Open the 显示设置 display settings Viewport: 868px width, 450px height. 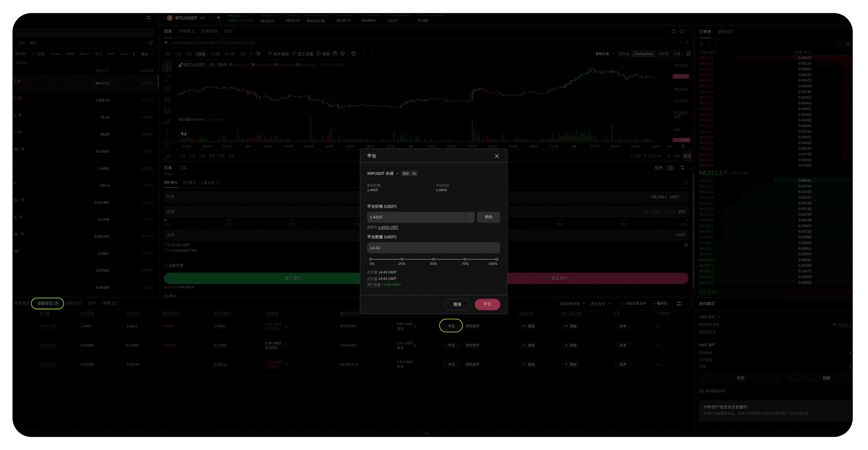pos(303,54)
